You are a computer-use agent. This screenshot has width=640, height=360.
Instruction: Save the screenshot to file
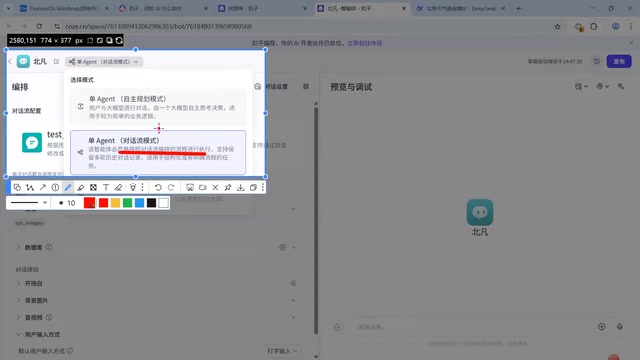[x=240, y=187]
